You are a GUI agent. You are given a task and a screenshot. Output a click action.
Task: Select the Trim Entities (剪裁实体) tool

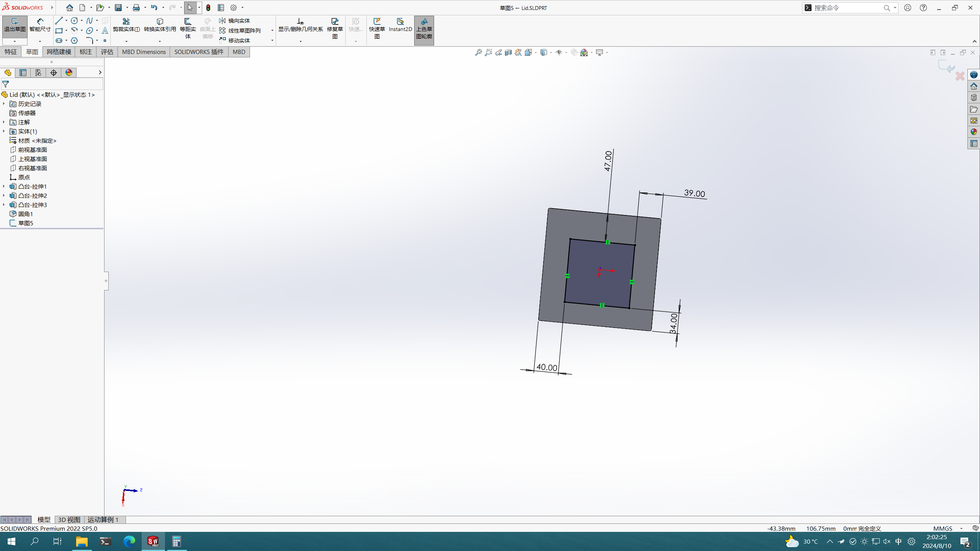coord(126,25)
